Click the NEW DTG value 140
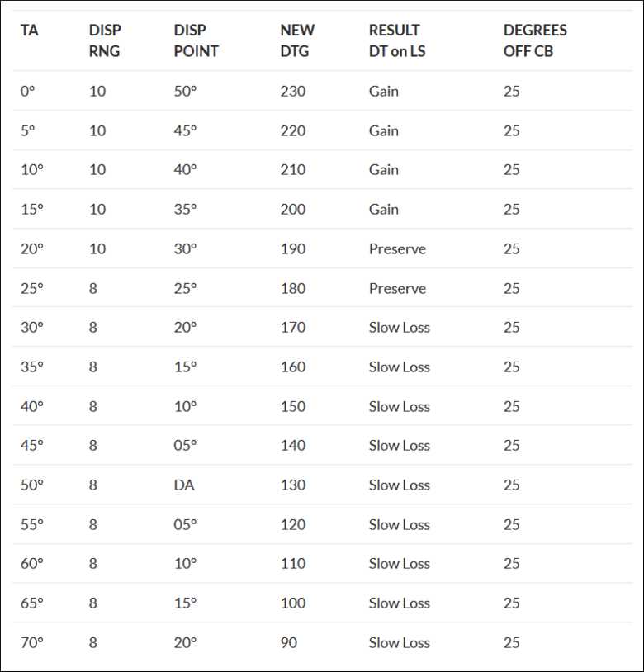Screen dimensions: 644x672 [x=292, y=445]
